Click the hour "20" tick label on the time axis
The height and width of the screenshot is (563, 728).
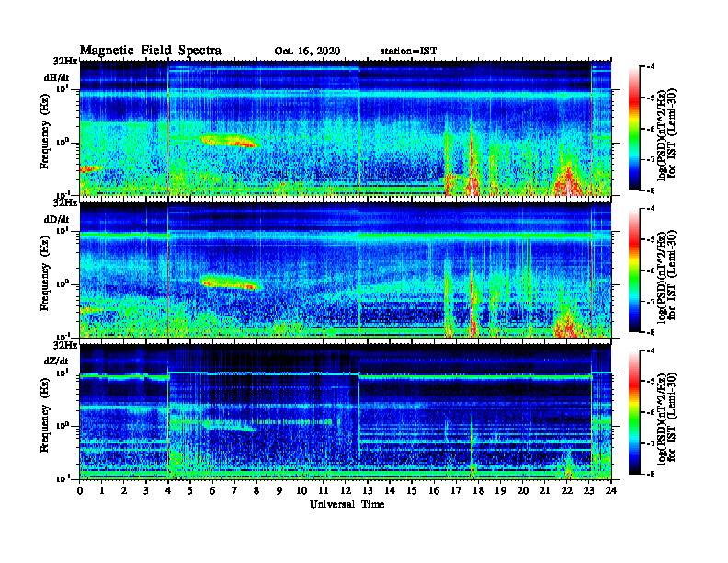pyautogui.click(x=522, y=491)
